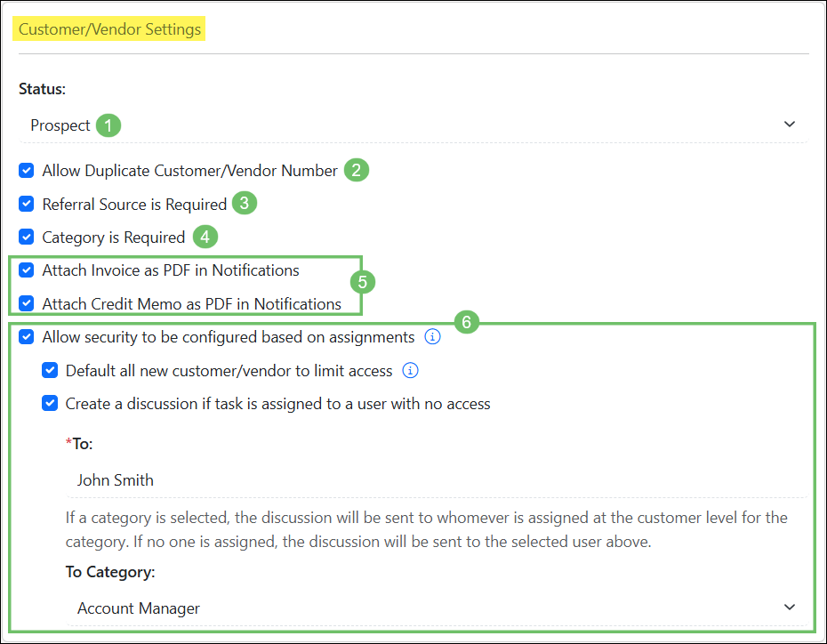Image resolution: width=827 pixels, height=644 pixels.
Task: Click the green number 1 badge near Prospect
Action: coord(108,125)
